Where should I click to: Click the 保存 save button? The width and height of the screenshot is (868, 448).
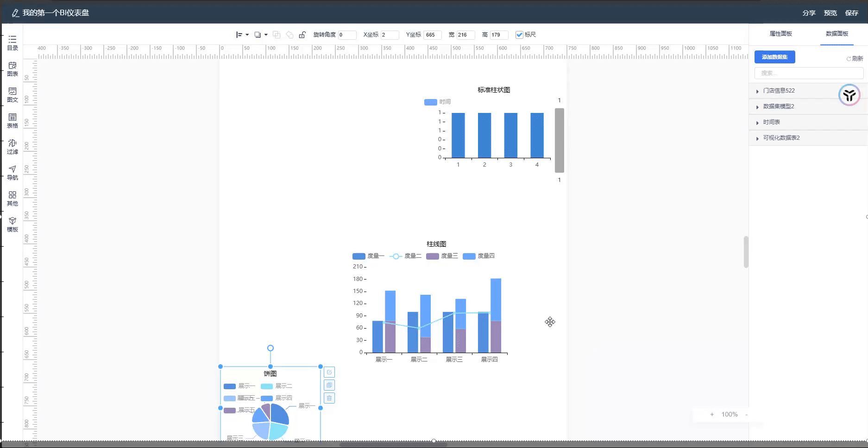(852, 13)
